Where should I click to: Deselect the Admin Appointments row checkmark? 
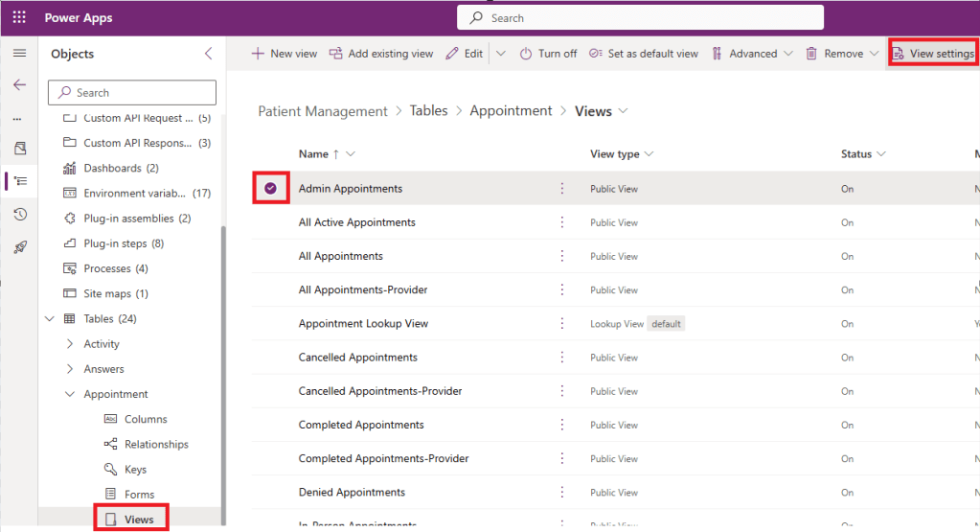coord(270,189)
